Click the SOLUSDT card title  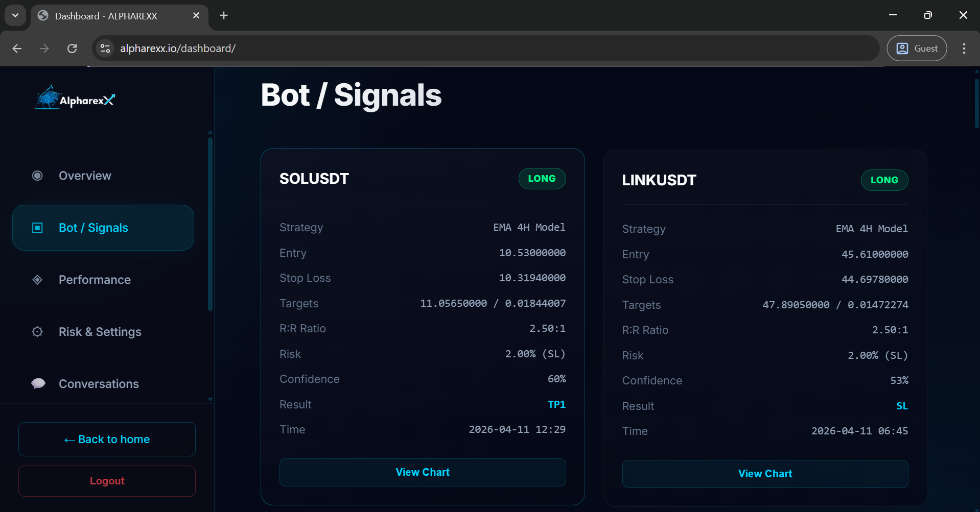tap(314, 179)
